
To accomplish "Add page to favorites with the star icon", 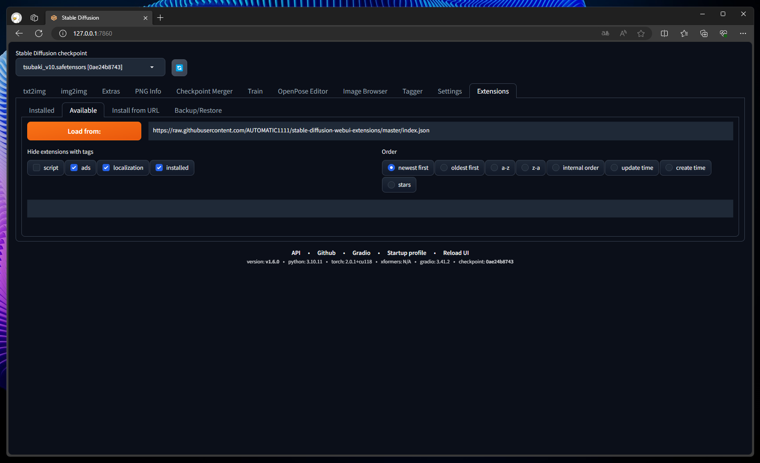I will tap(641, 33).
